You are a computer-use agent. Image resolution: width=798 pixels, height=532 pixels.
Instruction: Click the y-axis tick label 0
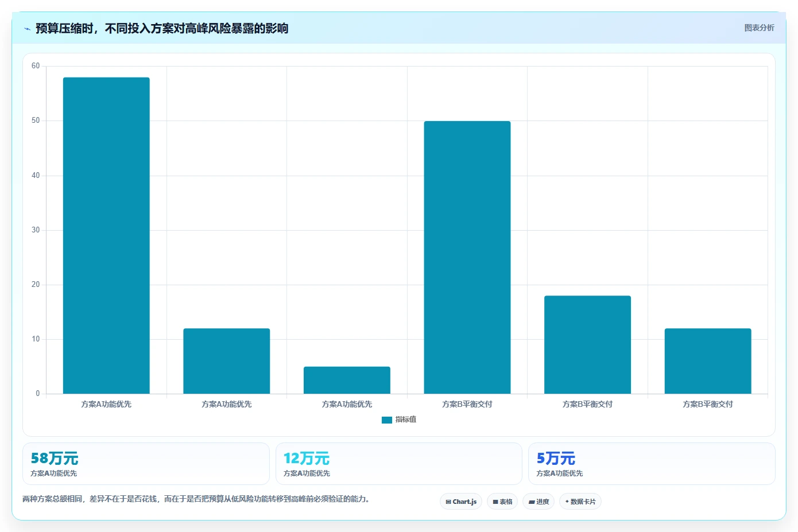(38, 394)
